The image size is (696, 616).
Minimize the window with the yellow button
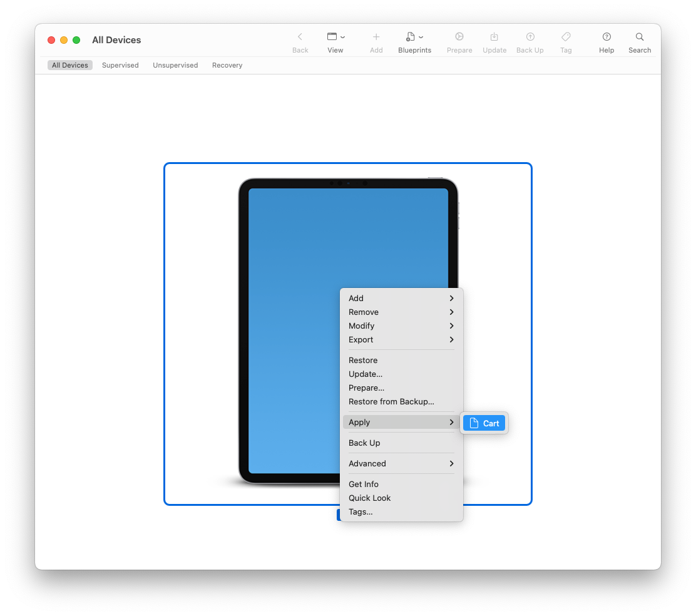64,40
